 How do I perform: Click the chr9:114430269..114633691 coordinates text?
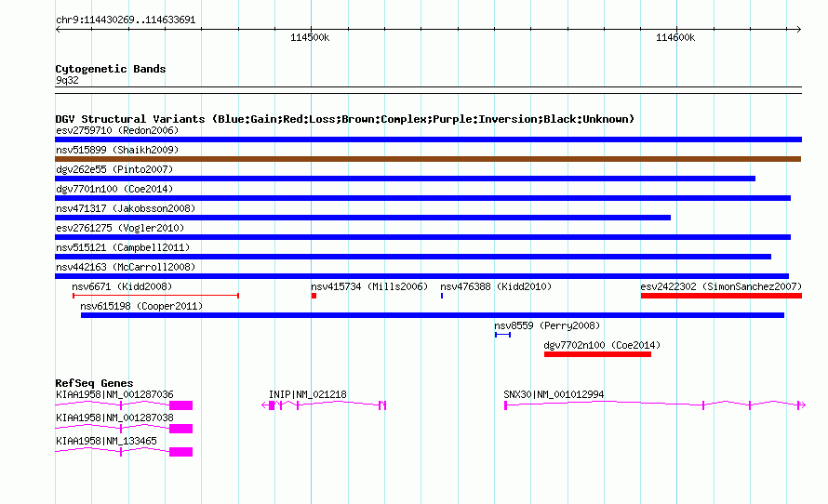[126, 20]
